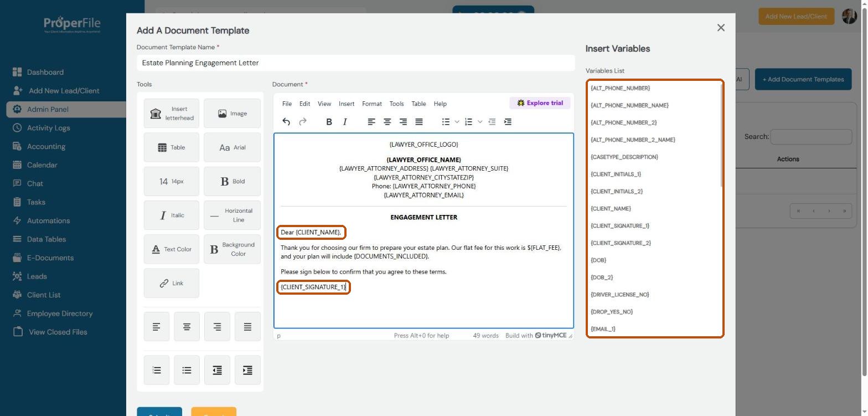Align left in editor toolbar
Screen dimensions: 868x416
[x=371, y=122]
